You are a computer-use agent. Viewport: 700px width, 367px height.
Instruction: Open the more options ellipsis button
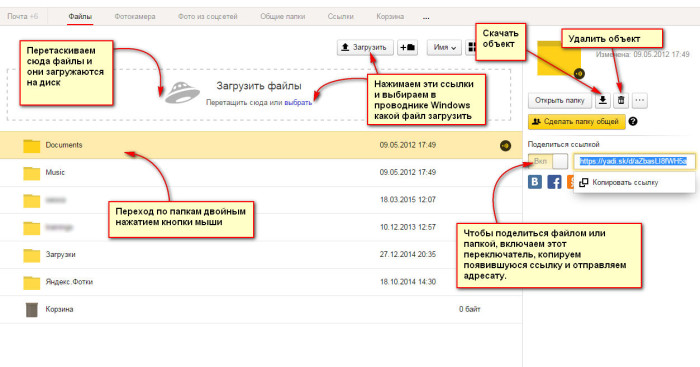639,100
